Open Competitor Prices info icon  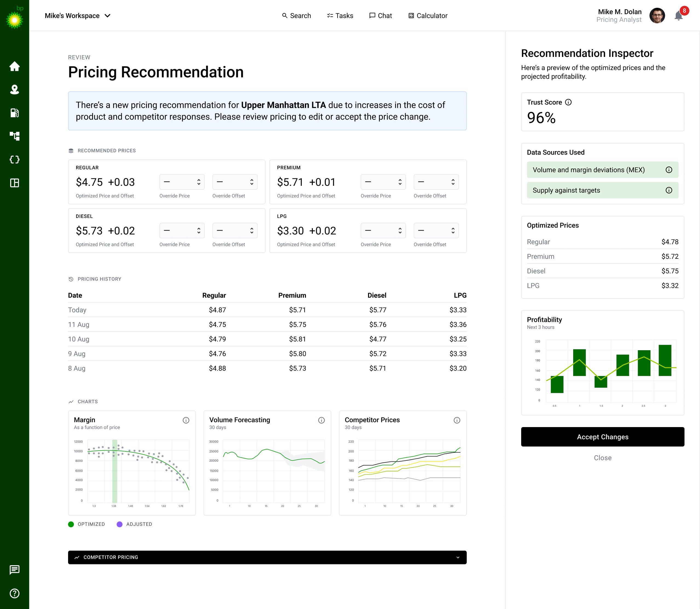pos(457,420)
